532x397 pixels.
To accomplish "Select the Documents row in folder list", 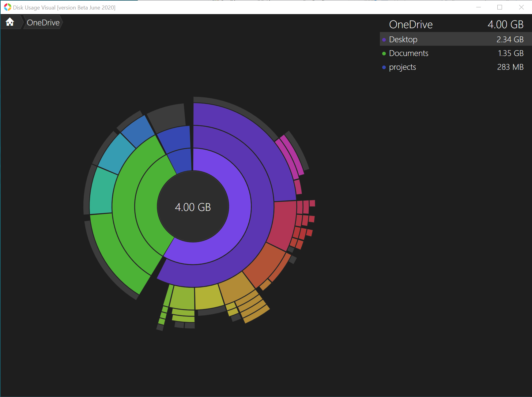I will point(456,53).
